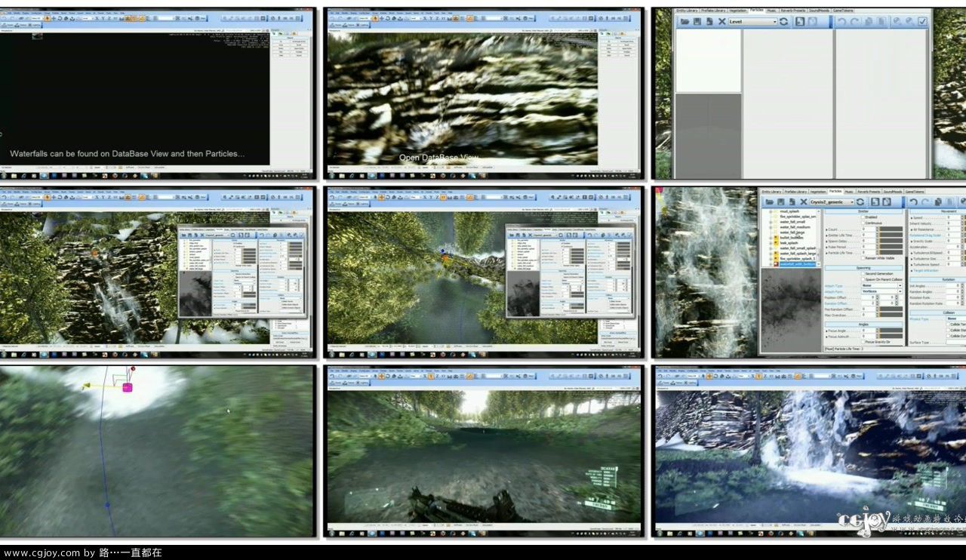This screenshot has width=966, height=560.
Task: Click Undo arrow in middle-right Particles editor
Action: [x=913, y=202]
